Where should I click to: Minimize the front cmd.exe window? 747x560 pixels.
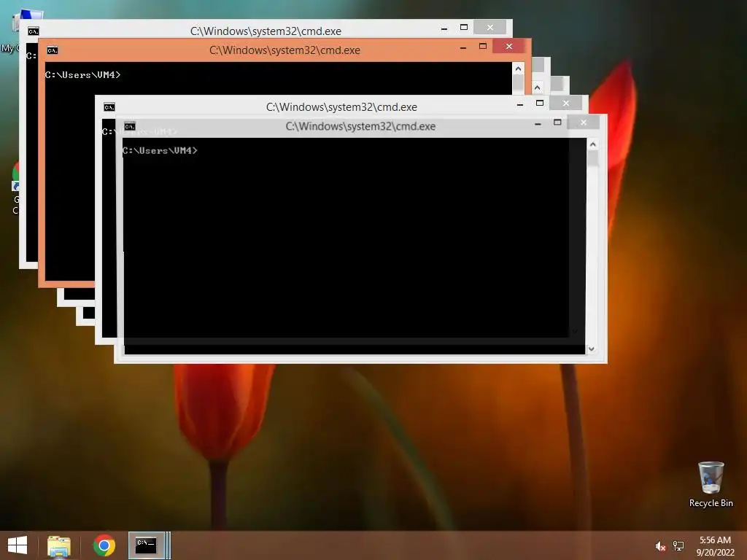tap(538, 123)
